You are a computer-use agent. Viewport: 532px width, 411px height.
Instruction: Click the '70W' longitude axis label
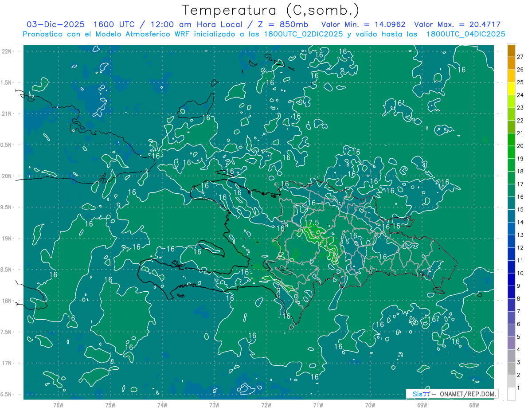(x=370, y=405)
